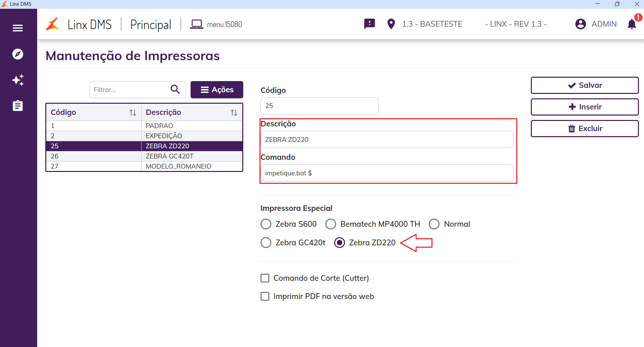The image size is (644, 347).
Task: Enable Comando de Corte (Cutter) checkbox
Action: (x=265, y=278)
